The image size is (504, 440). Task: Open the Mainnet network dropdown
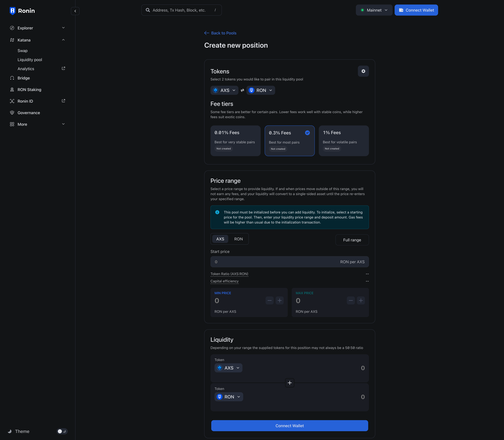(x=374, y=10)
